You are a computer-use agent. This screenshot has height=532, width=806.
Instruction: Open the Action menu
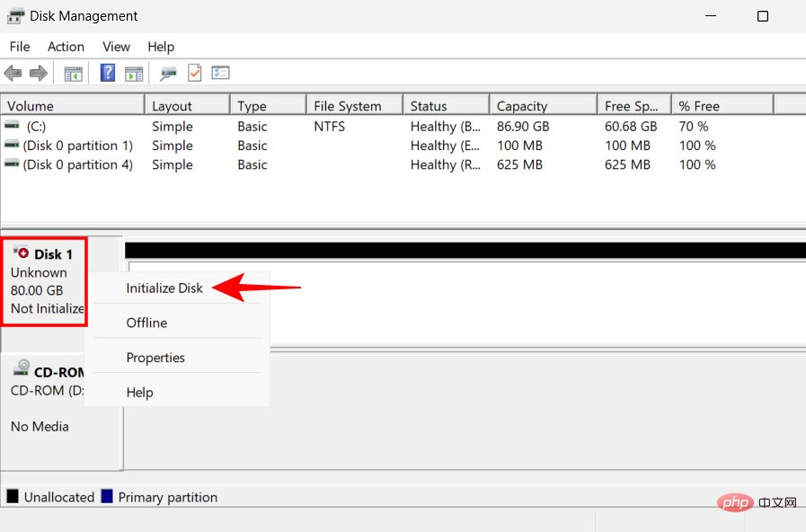(66, 47)
